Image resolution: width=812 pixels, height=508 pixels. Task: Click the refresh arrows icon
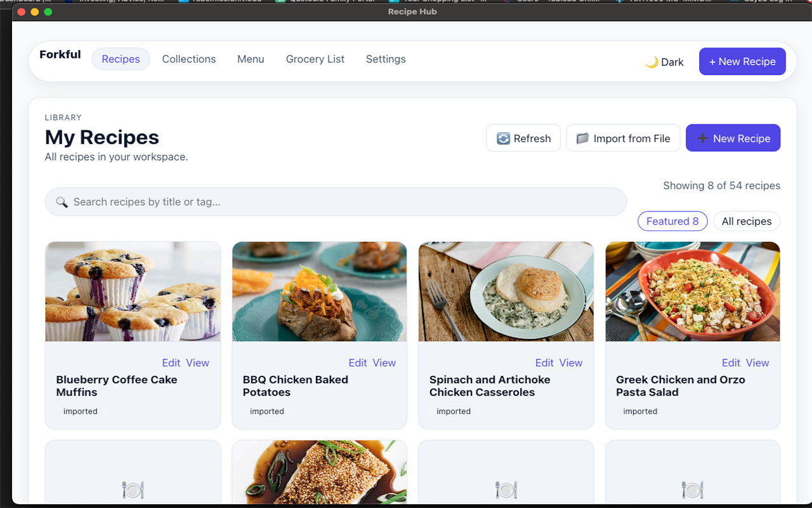pos(503,138)
